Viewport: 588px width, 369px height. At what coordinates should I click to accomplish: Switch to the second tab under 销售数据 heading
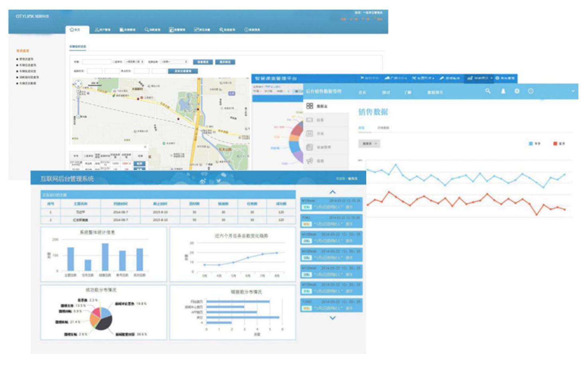(x=383, y=128)
